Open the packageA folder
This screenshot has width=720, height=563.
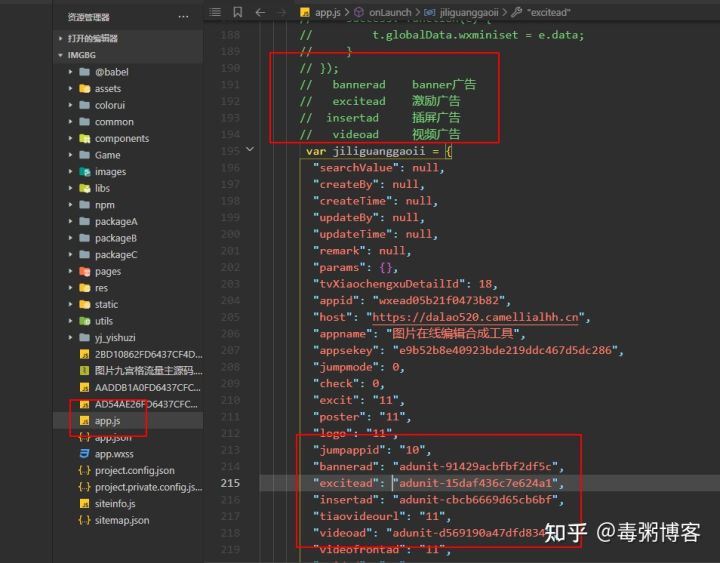point(116,221)
